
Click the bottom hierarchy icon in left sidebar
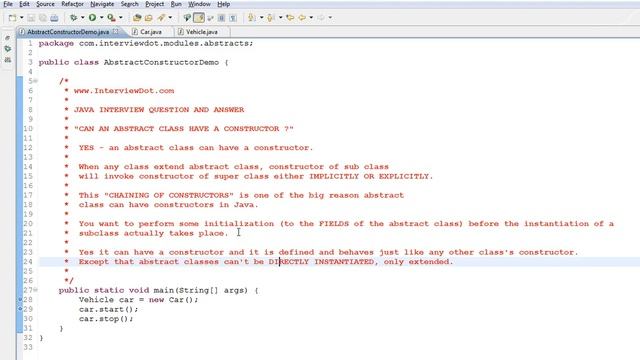(7, 60)
